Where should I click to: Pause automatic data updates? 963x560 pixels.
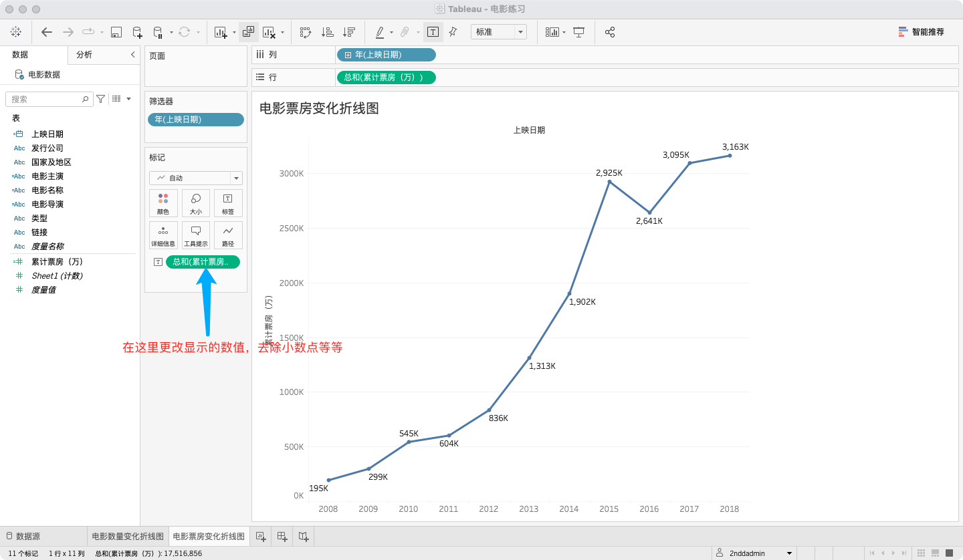158,31
